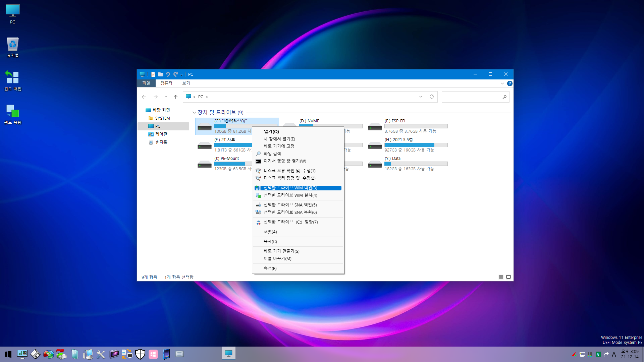Go back using the back arrow
Image resolution: width=644 pixels, height=362 pixels.
click(144, 97)
